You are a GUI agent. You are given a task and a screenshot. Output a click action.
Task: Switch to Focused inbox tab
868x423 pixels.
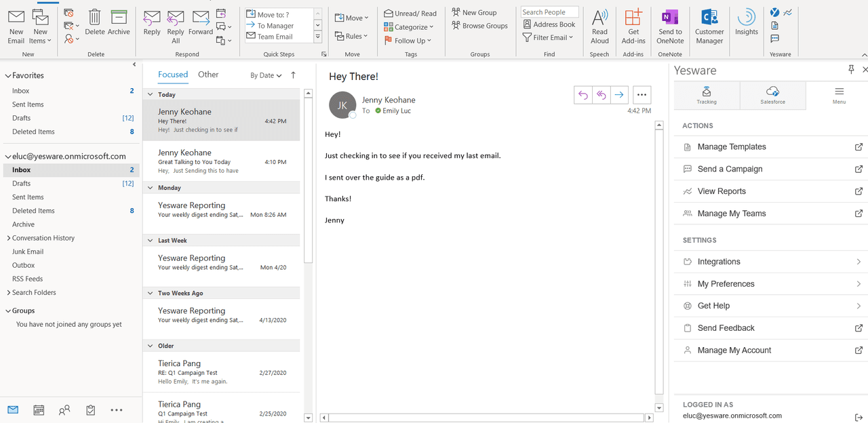(173, 75)
